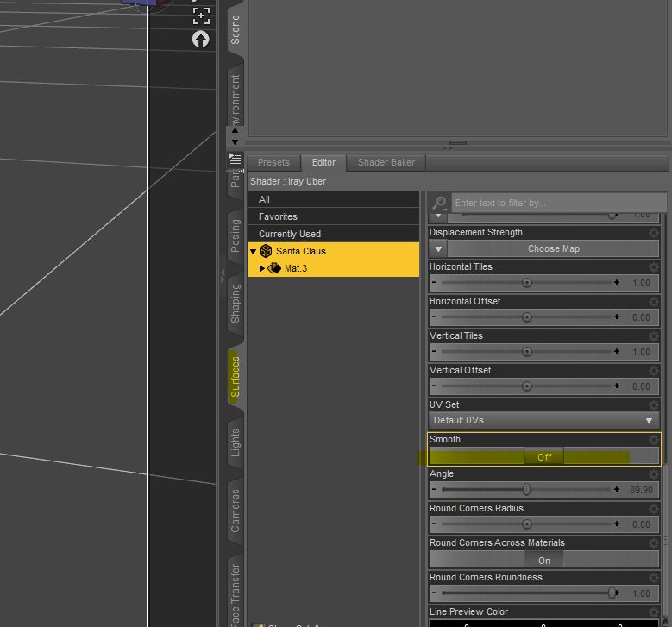
Task: Switch to the Shader Baker tab
Action: pos(386,162)
